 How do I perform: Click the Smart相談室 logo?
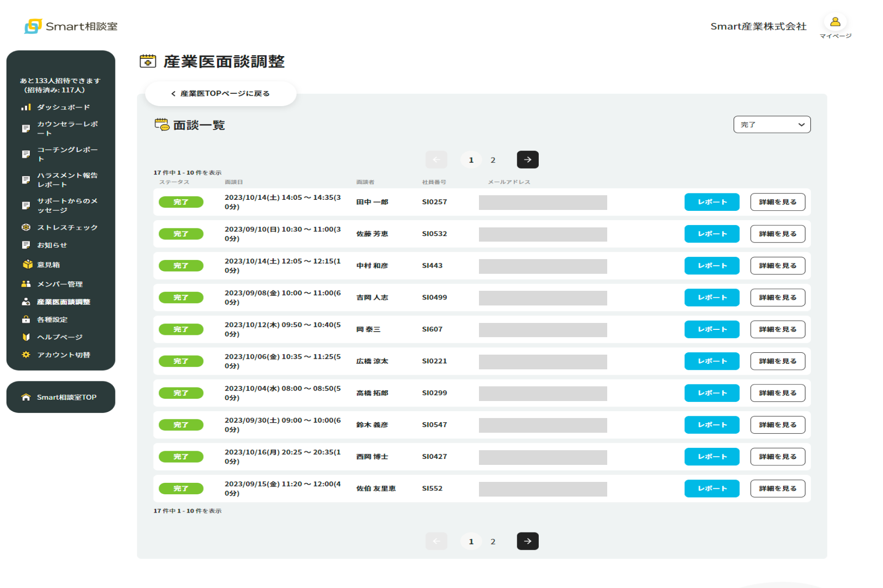click(71, 26)
